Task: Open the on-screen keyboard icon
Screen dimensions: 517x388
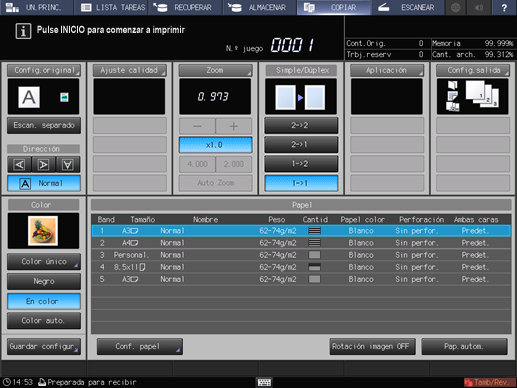Action: pos(264,382)
